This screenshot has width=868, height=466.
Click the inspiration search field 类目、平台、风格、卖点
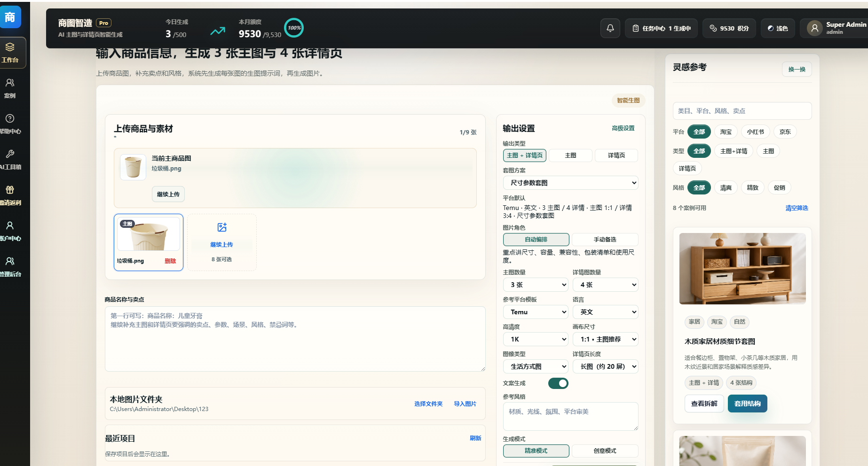(742, 111)
